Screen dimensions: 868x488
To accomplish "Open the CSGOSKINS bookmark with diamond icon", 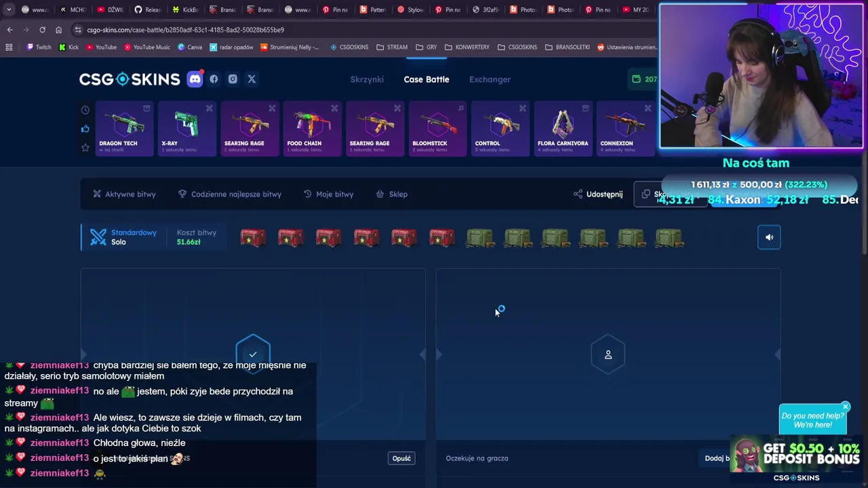I will (349, 47).
